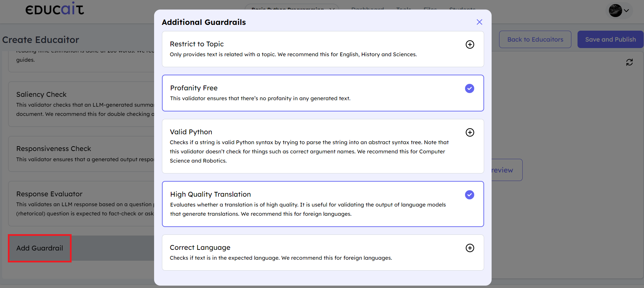The width and height of the screenshot is (644, 288).
Task: Deselect High Quality Translation checkmark
Action: click(x=469, y=195)
